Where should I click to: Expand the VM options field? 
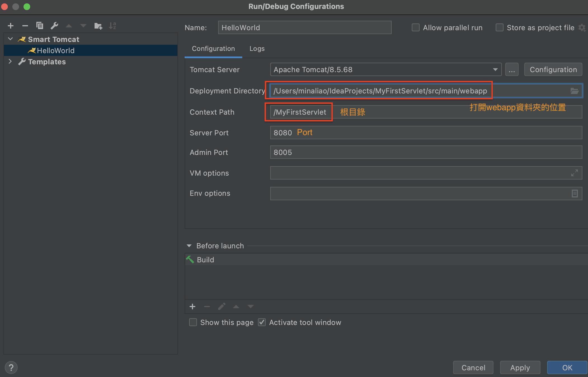[x=574, y=173]
